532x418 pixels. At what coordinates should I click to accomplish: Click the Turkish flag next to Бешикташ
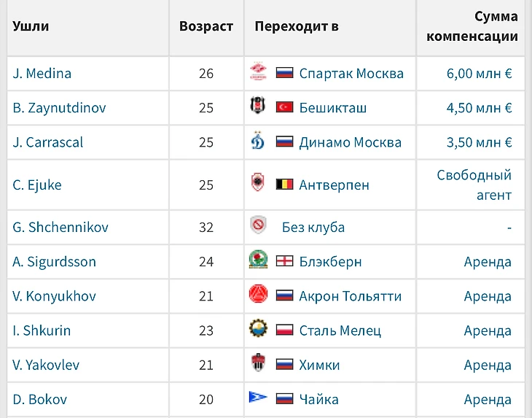(284, 107)
